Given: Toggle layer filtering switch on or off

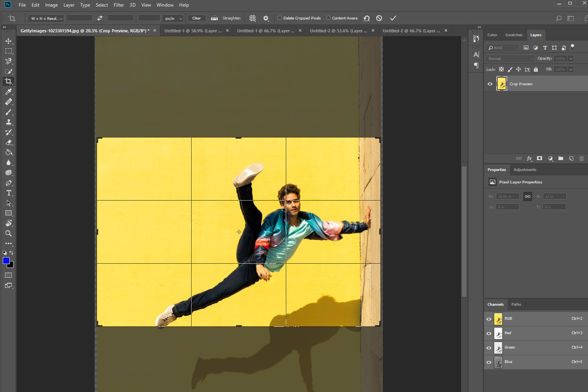Looking at the screenshot, I should click(572, 47).
